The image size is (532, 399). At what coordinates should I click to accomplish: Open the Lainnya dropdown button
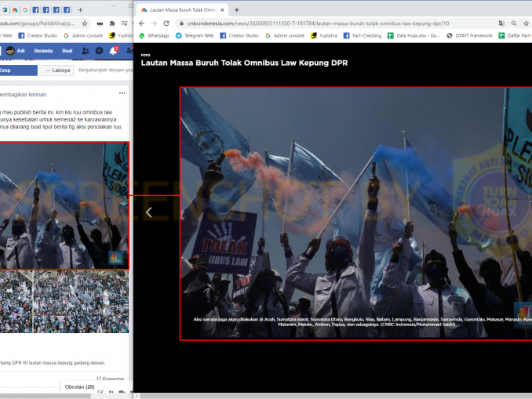57,71
